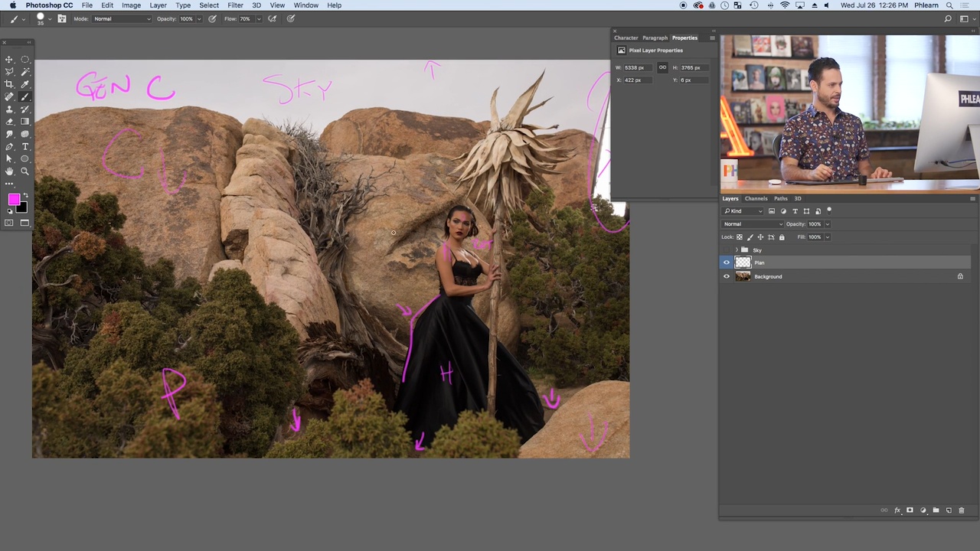Viewport: 980px width, 551px height.
Task: Open the Brush Settings panel icon
Action: (62, 18)
